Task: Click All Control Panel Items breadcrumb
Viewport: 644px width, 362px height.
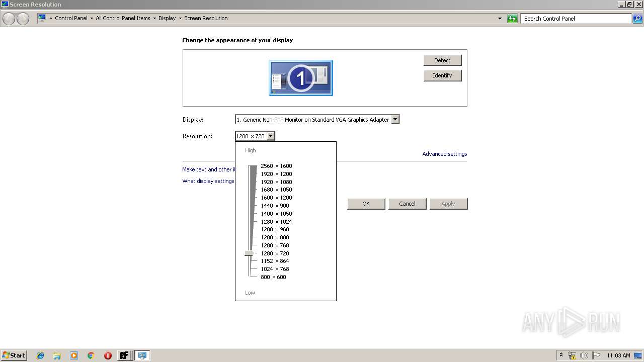Action: click(123, 18)
